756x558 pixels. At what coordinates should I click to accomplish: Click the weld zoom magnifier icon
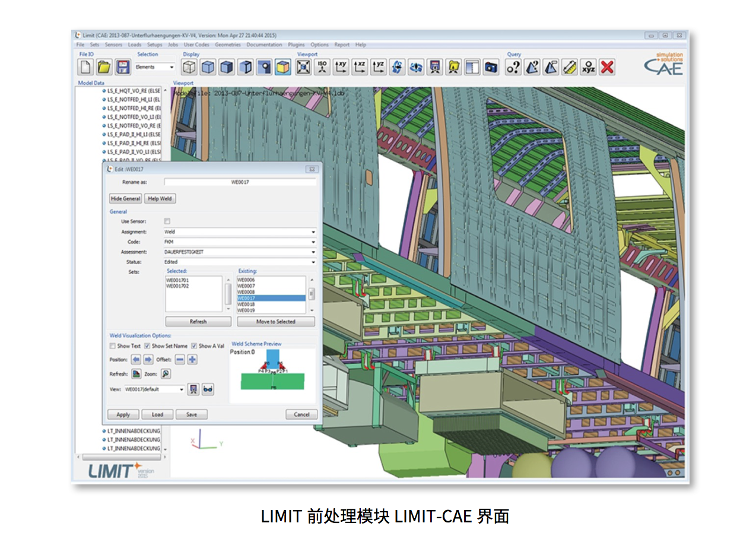point(166,374)
